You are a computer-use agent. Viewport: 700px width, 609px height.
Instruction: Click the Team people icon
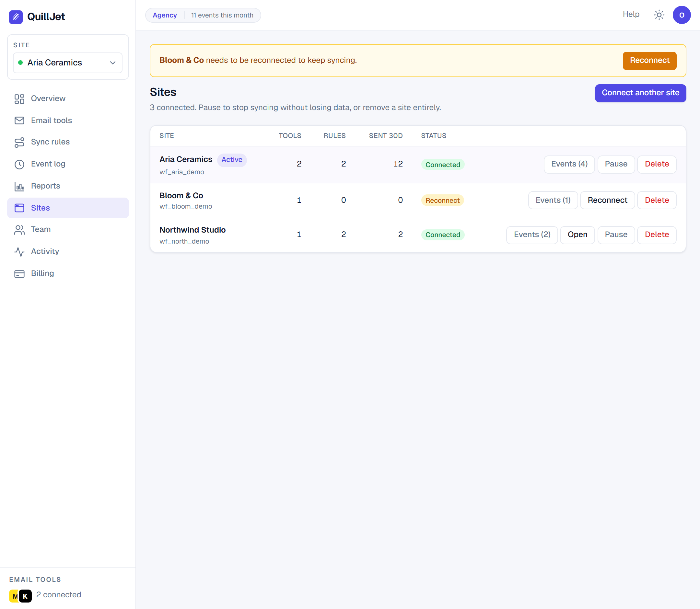point(19,230)
